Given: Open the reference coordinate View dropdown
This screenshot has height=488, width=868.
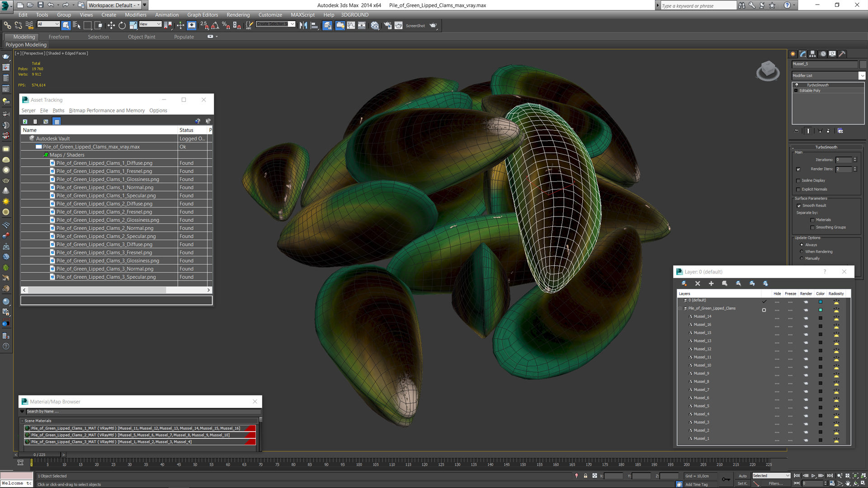Looking at the screenshot, I should (150, 24).
